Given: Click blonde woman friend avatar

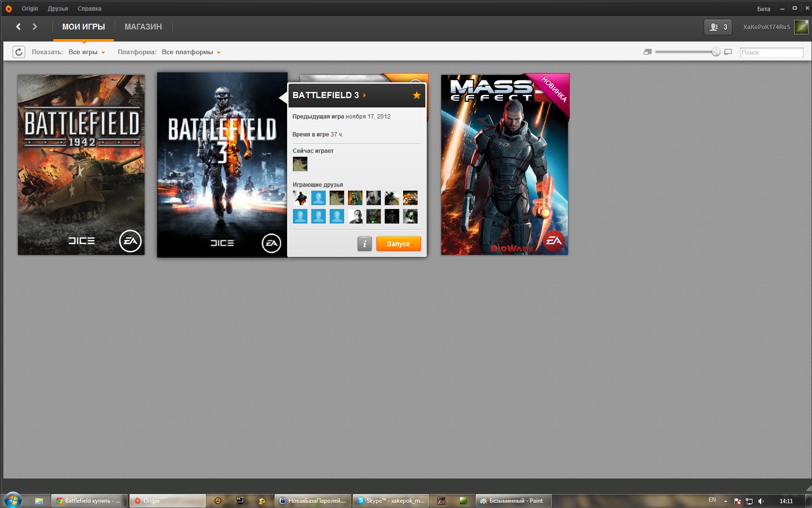Looking at the screenshot, I should pyautogui.click(x=374, y=198).
